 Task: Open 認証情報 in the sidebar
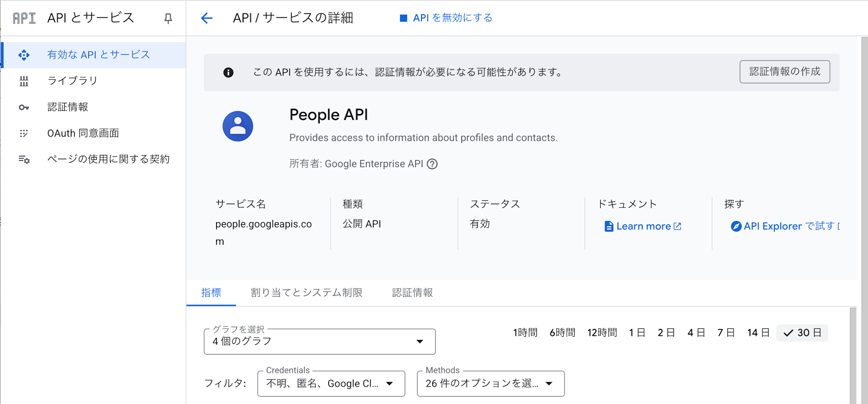tap(94, 107)
